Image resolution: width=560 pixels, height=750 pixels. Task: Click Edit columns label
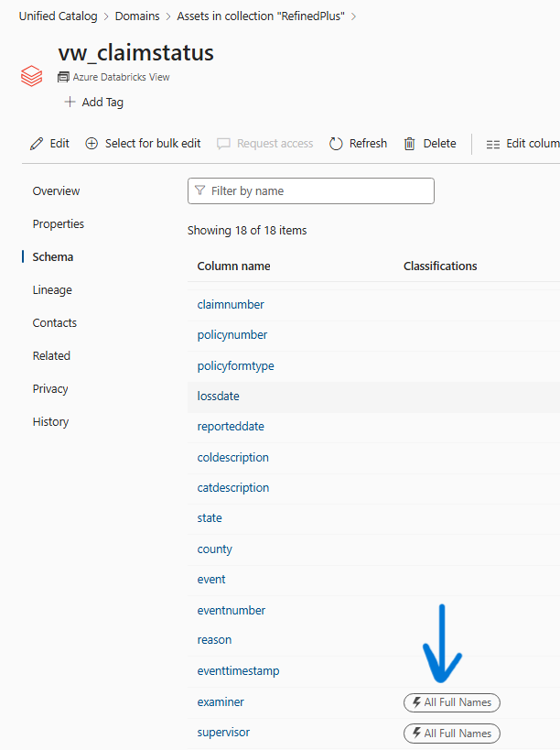click(x=533, y=144)
